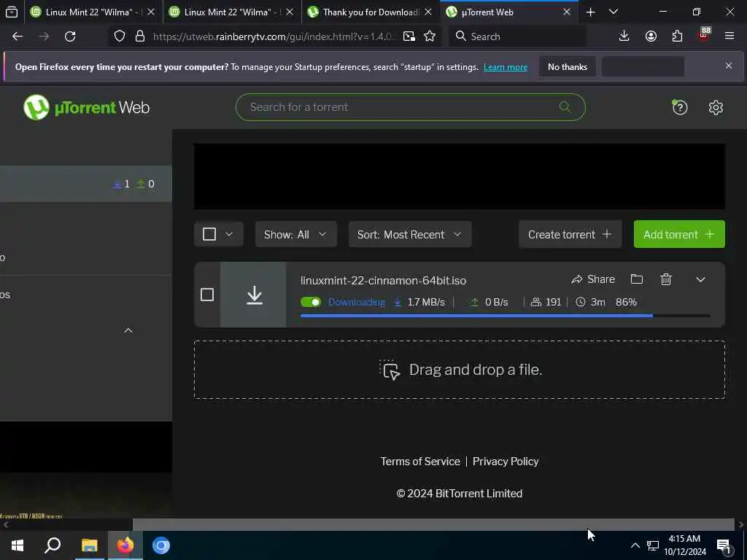Expand the linuxmint torrent details chevron

(x=700, y=279)
